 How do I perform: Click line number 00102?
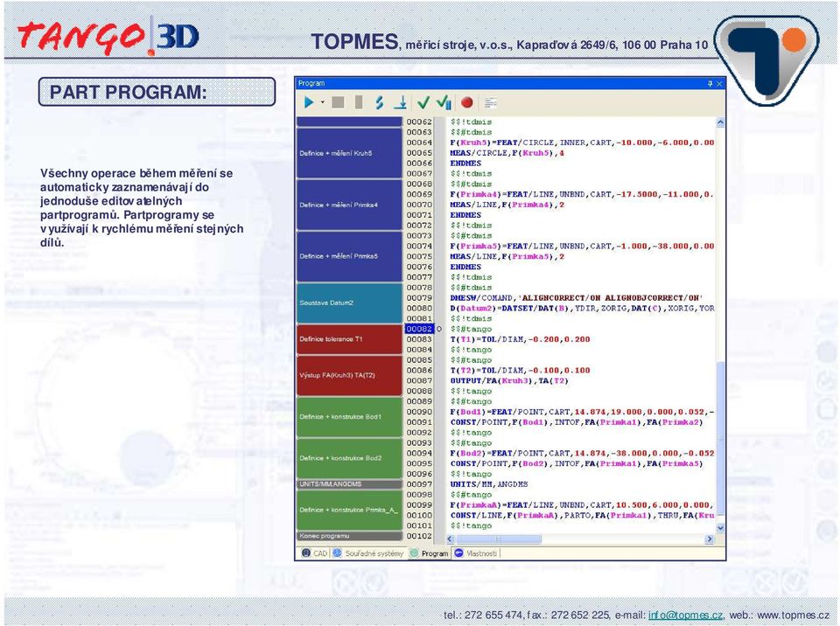419,536
